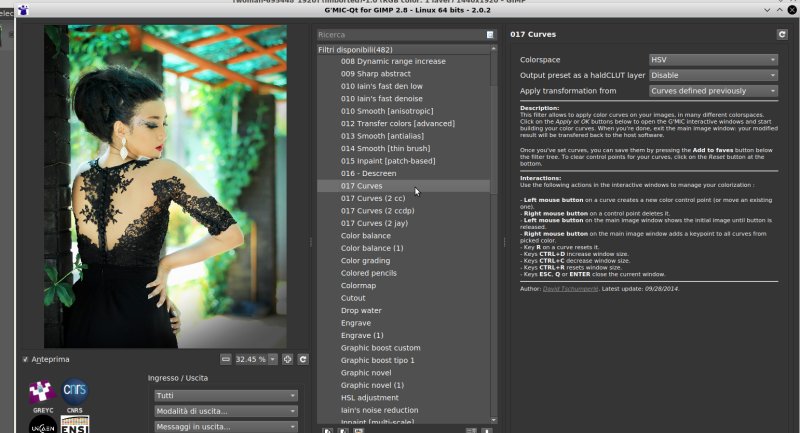800x433 pixels.
Task: Click the refresh preview icon beside the zoom controls
Action: (303, 360)
